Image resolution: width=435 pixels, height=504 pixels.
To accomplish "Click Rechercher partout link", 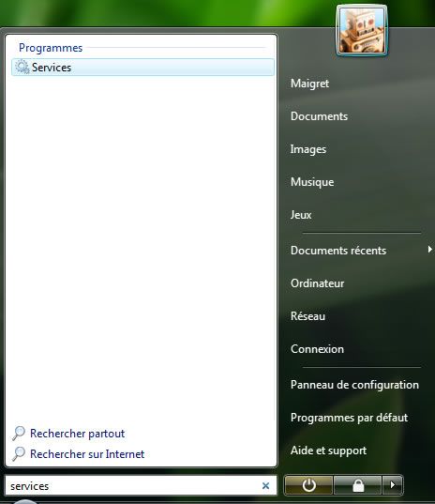I will pos(77,434).
